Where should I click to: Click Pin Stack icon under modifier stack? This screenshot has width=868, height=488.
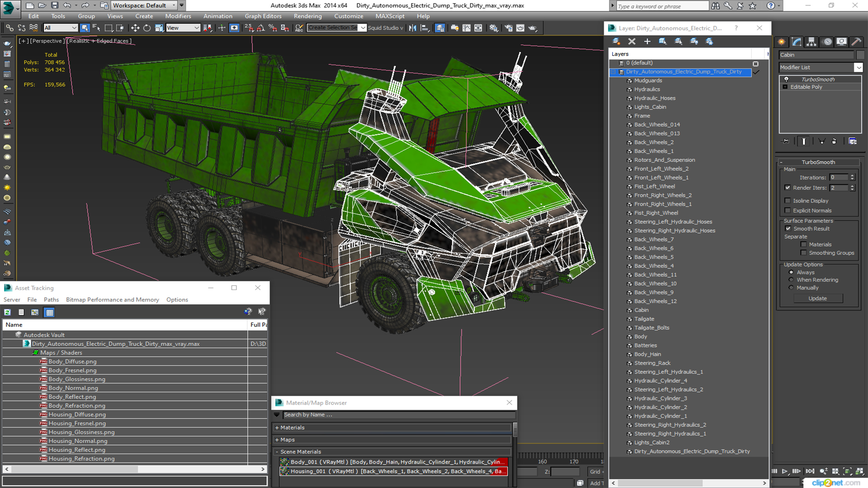(x=786, y=141)
